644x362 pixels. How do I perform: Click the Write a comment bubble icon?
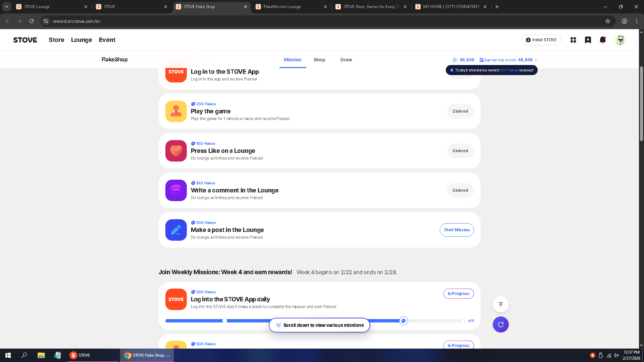click(x=176, y=190)
